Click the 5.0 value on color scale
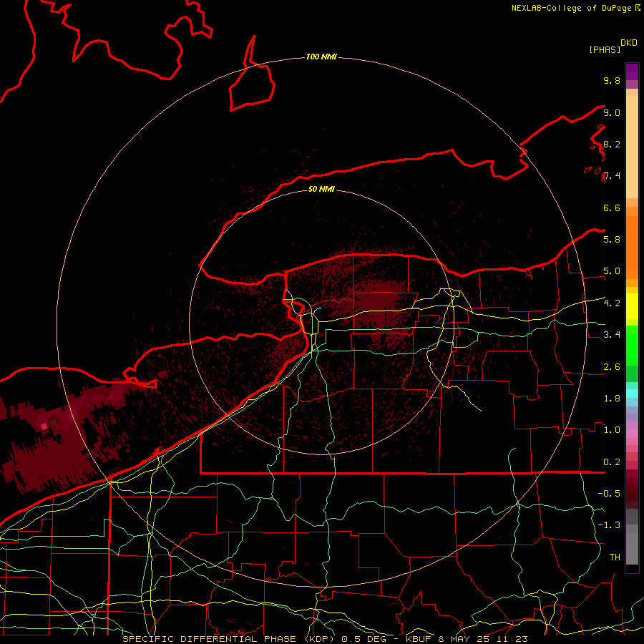This screenshot has width=644, height=644. point(612,271)
